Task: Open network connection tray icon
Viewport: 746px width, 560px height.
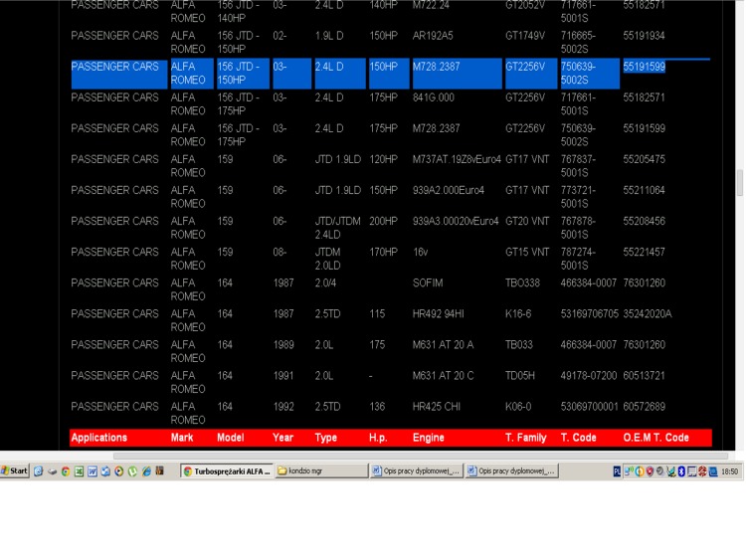Action: click(x=629, y=471)
